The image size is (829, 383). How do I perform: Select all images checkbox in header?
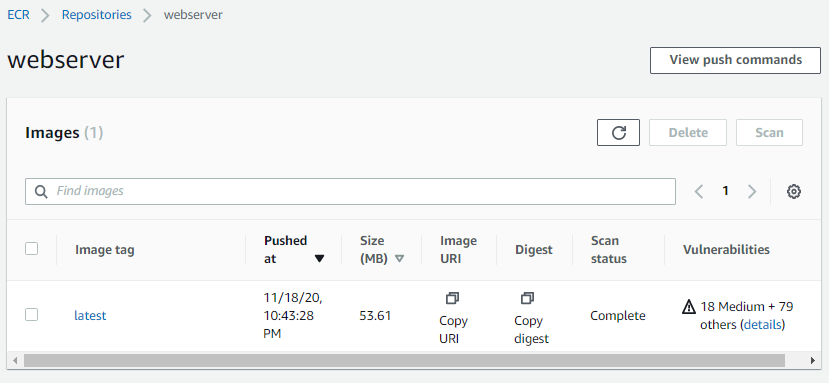coord(32,248)
